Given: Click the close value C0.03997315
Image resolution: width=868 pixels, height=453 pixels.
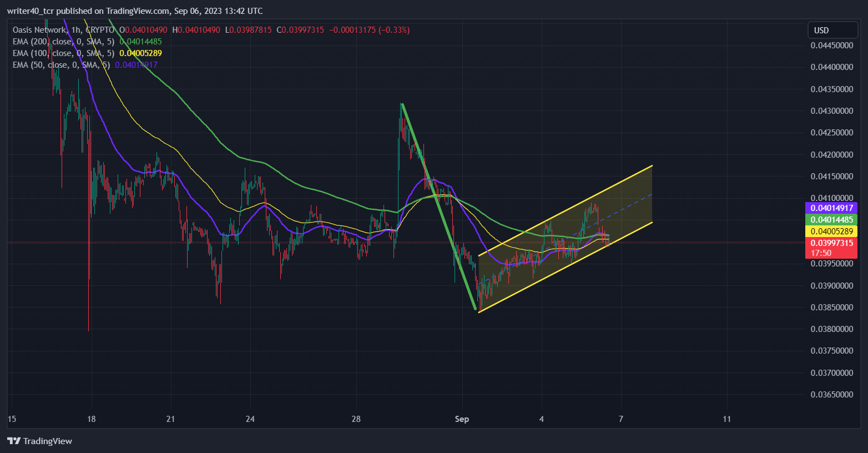Looking at the screenshot, I should coord(300,30).
